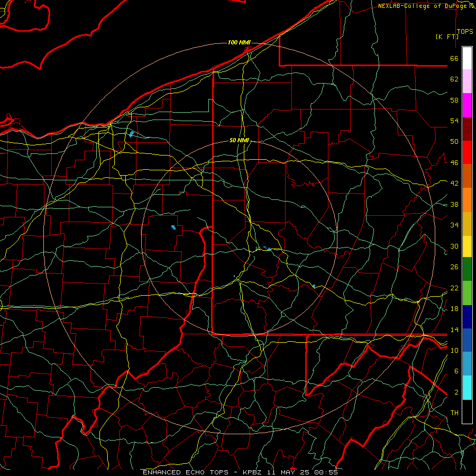Click the dark maroon legend swatch

[x=467, y=129]
